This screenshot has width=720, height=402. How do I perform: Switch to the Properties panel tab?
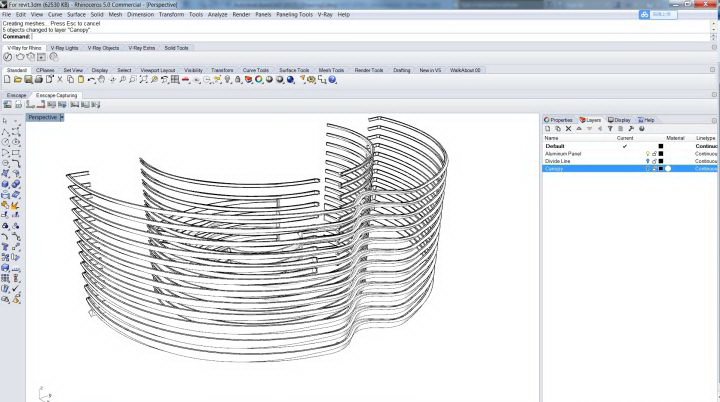point(560,119)
